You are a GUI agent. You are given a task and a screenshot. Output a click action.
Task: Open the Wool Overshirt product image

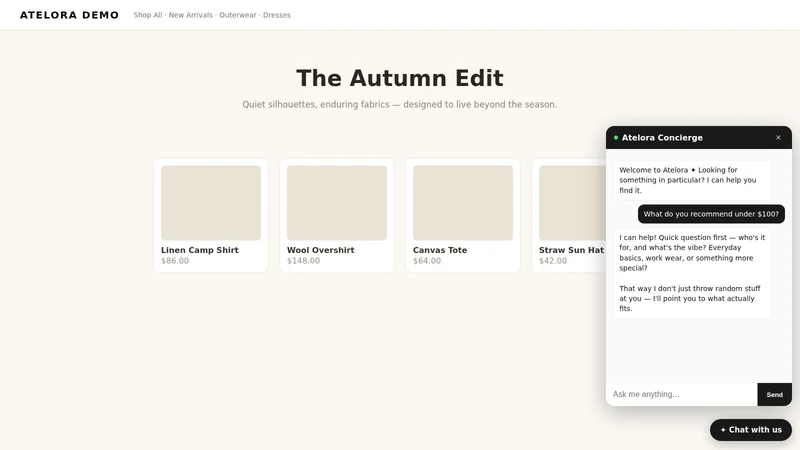337,203
